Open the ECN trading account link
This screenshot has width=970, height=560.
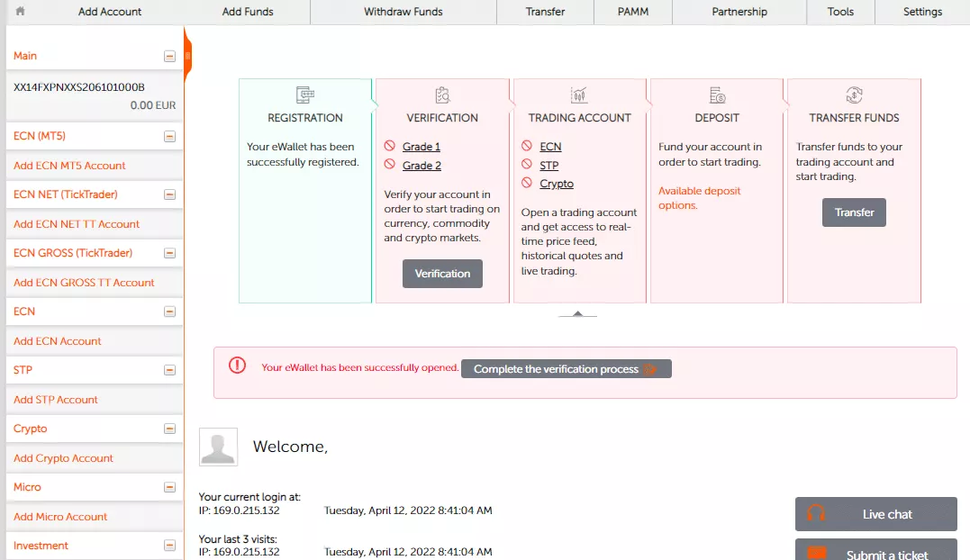[x=550, y=147]
